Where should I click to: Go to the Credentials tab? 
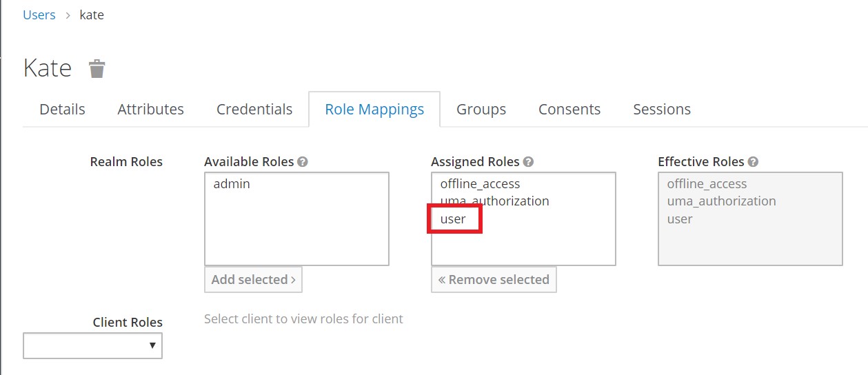[x=254, y=110]
